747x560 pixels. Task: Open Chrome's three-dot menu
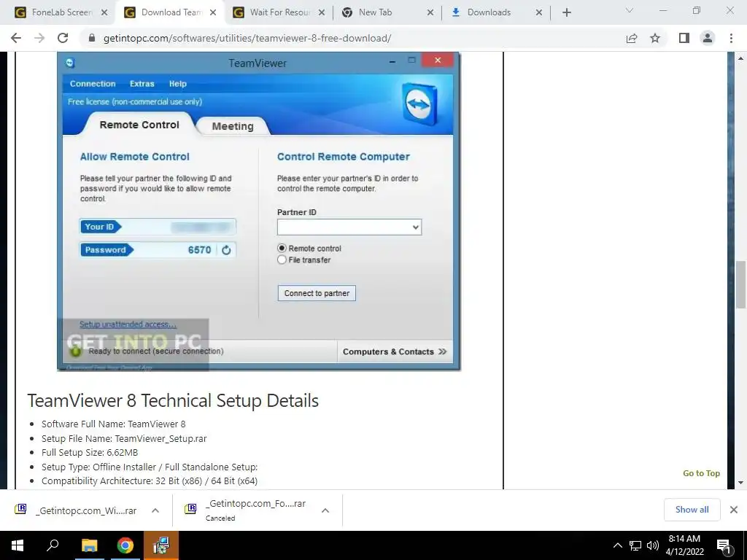[731, 38]
